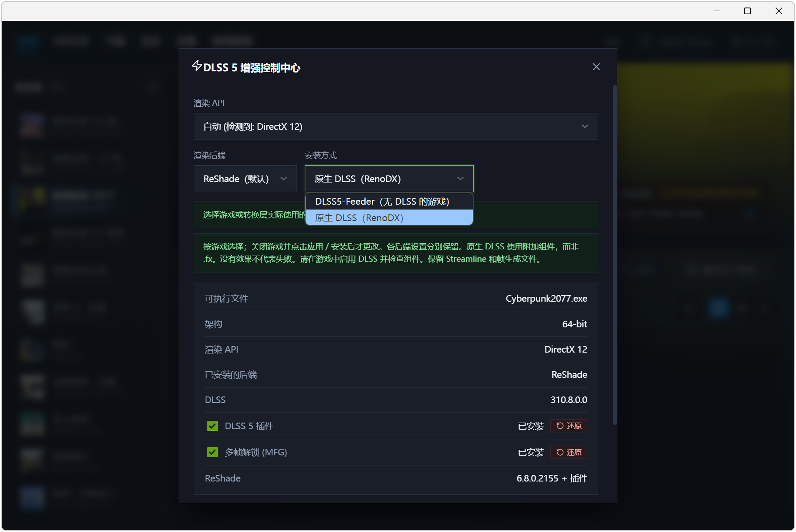Click the DirectX 12 value in info table

pos(566,349)
